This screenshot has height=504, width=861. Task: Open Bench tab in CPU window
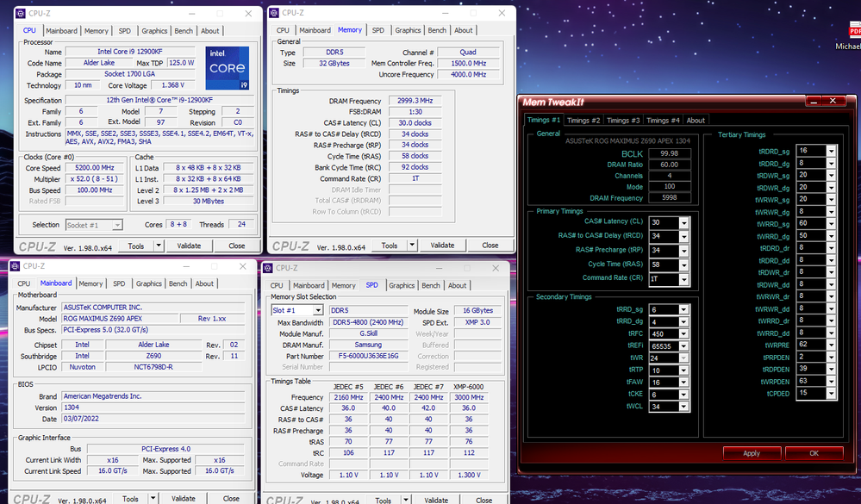pyautogui.click(x=184, y=31)
